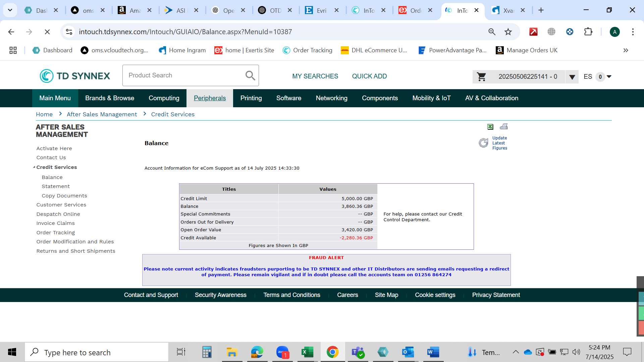Image resolution: width=644 pixels, height=362 pixels.
Task: Open the Manage Orders UK bookmark
Action: coord(527,50)
